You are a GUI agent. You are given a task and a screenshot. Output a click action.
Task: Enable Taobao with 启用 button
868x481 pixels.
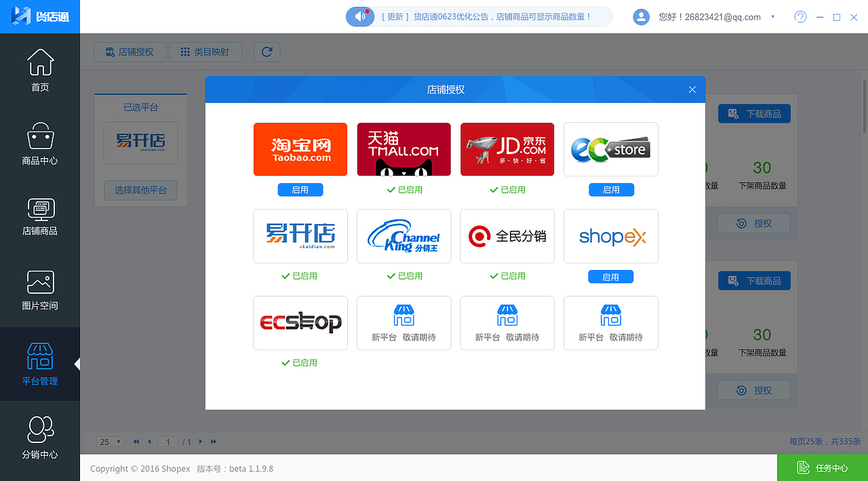tap(300, 190)
